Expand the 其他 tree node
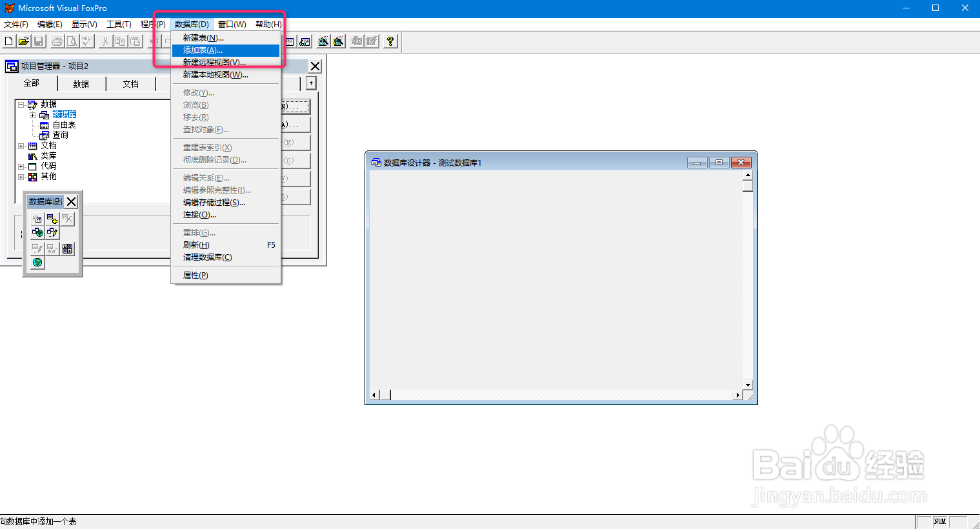Image resolution: width=980 pixels, height=529 pixels. point(21,177)
